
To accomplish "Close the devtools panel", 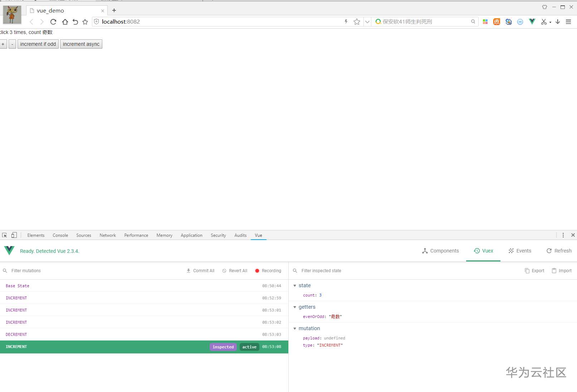I will (x=573, y=235).
